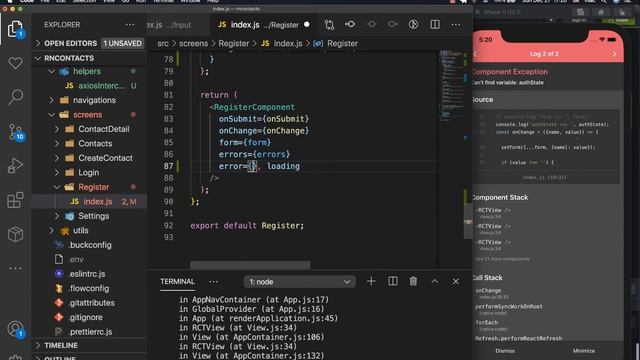Open the Search view in activity bar
640x360 pixels.
[16, 97]
